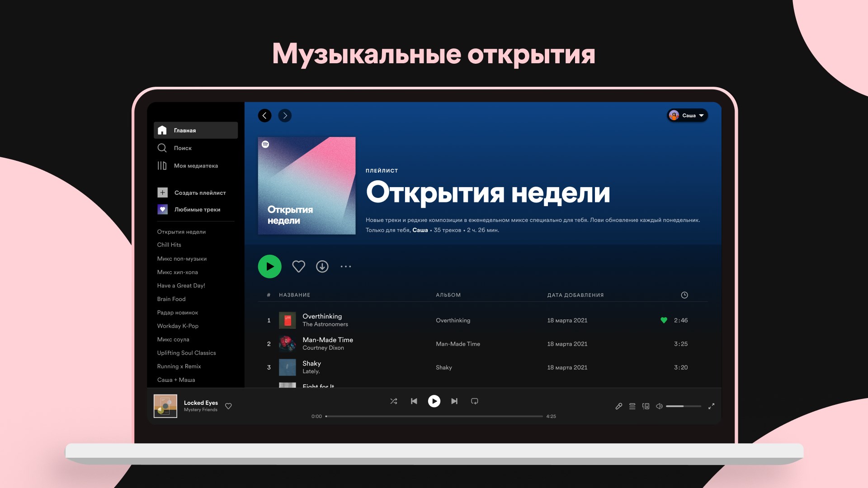Click the repeat toggle icon
Viewport: 868px width, 488px height.
[x=475, y=401]
